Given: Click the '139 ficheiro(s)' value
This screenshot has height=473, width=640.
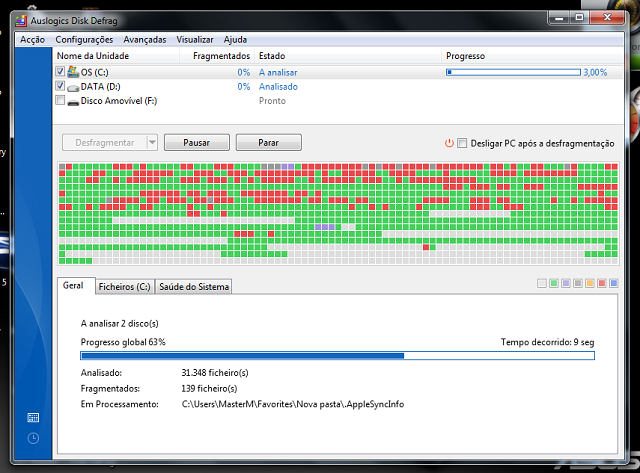Looking at the screenshot, I should point(209,389).
